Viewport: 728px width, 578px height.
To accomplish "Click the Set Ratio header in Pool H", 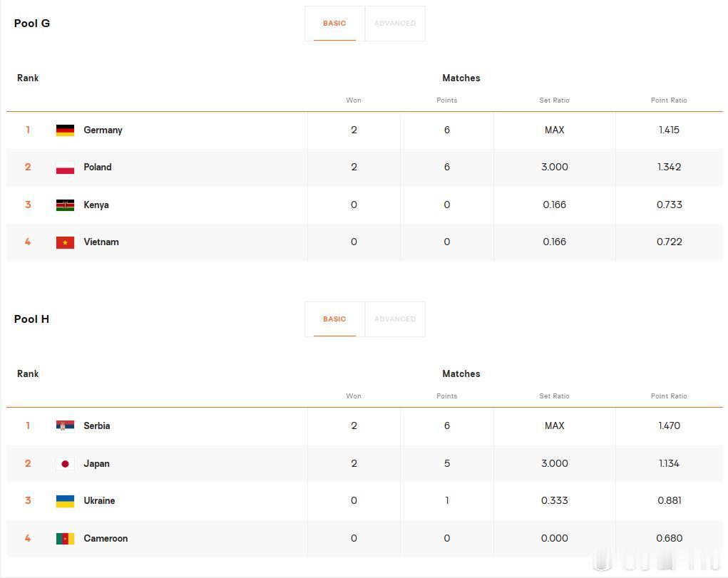I will point(554,396).
